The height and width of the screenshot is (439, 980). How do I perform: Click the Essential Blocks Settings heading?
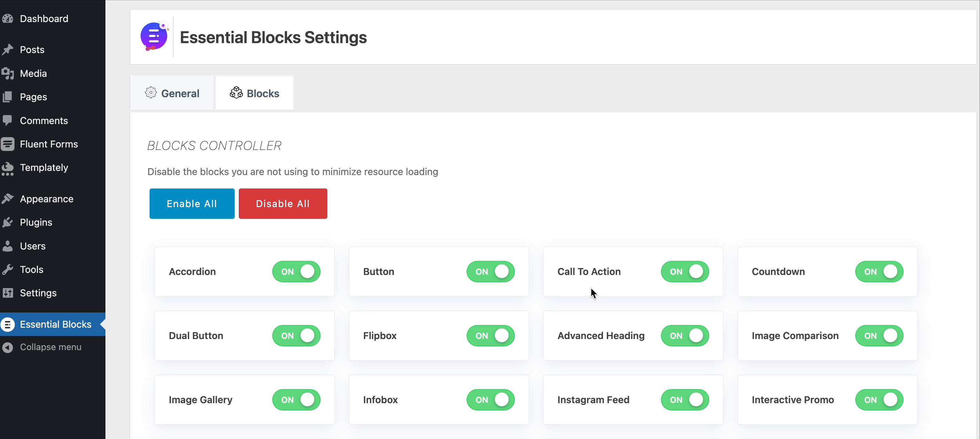tap(273, 37)
